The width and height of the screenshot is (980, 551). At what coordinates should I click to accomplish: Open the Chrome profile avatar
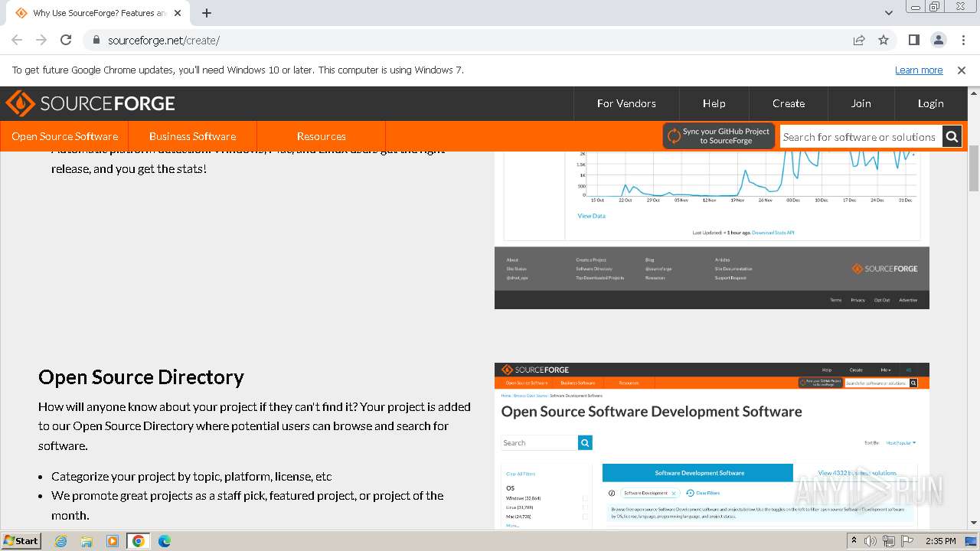click(x=939, y=41)
